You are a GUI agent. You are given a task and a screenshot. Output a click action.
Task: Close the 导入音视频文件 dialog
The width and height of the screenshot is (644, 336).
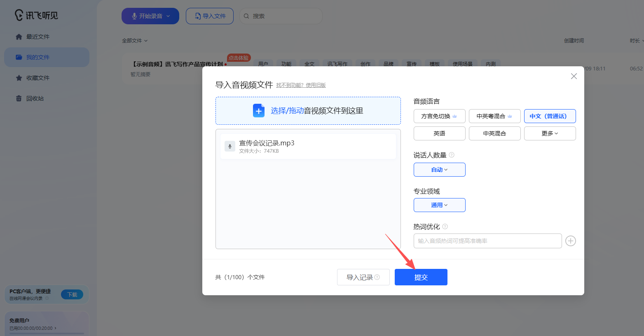[x=574, y=76]
